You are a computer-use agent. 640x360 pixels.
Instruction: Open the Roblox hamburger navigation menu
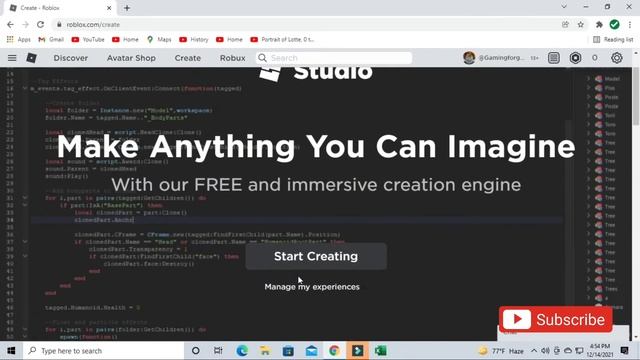coord(12,58)
